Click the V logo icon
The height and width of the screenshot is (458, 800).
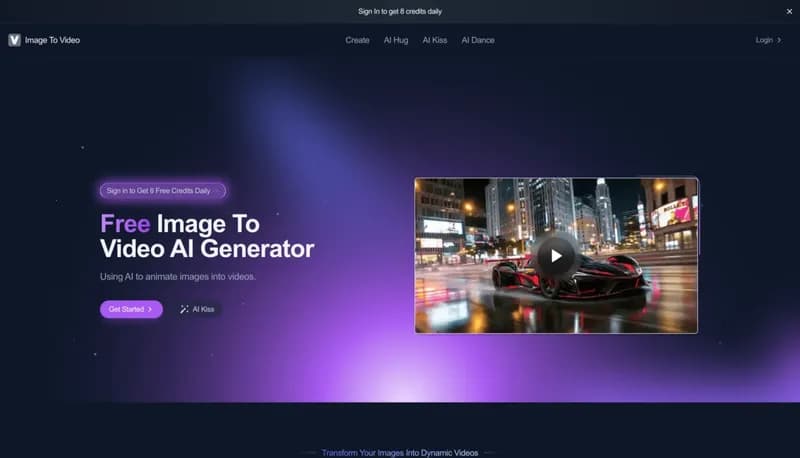[14, 40]
